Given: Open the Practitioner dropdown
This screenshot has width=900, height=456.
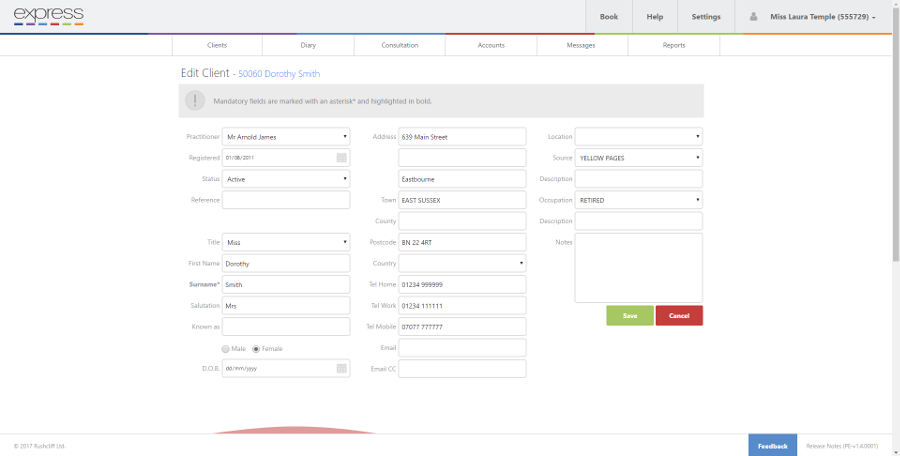Looking at the screenshot, I should tap(286, 137).
